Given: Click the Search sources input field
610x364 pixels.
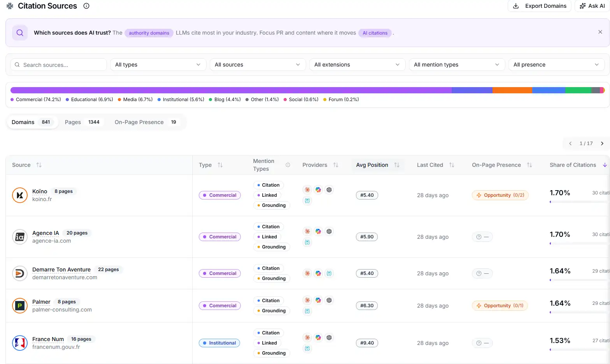Looking at the screenshot, I should [59, 65].
